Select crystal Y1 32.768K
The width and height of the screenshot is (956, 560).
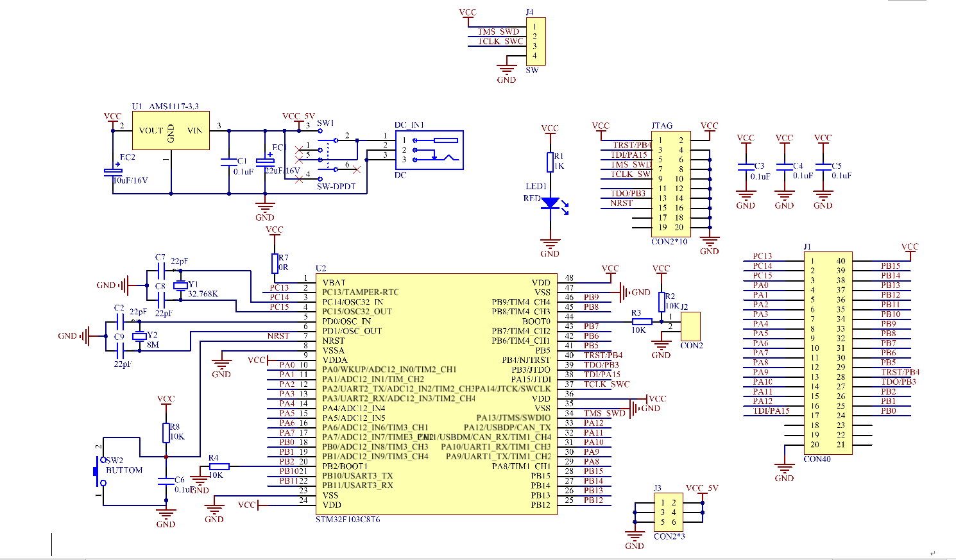(181, 285)
